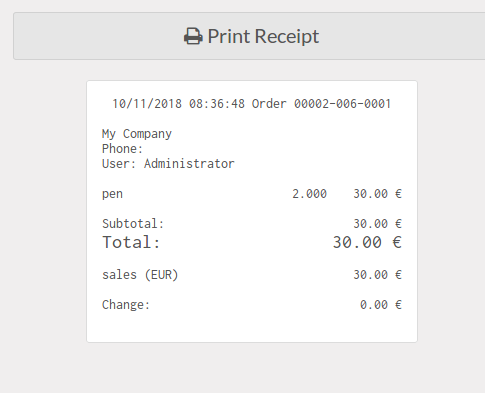Click the word Order in header
Screen dimensions: 485x393
coord(269,104)
